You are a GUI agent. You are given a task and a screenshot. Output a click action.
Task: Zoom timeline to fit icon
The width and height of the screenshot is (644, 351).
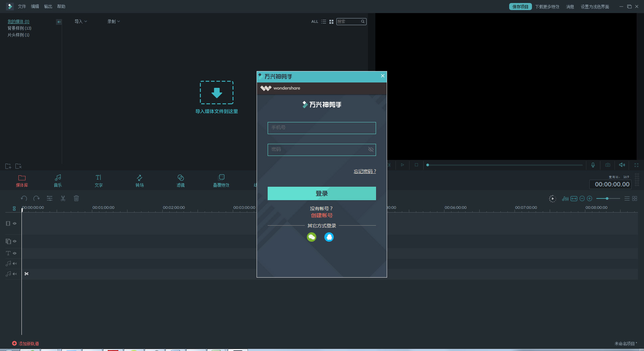click(574, 199)
